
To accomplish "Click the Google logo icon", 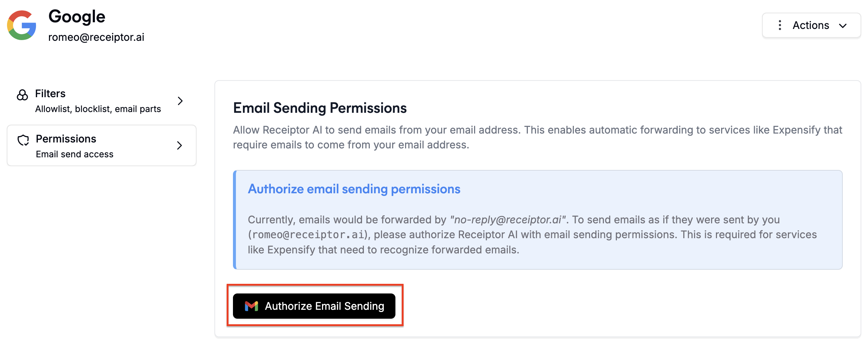I will [x=22, y=25].
